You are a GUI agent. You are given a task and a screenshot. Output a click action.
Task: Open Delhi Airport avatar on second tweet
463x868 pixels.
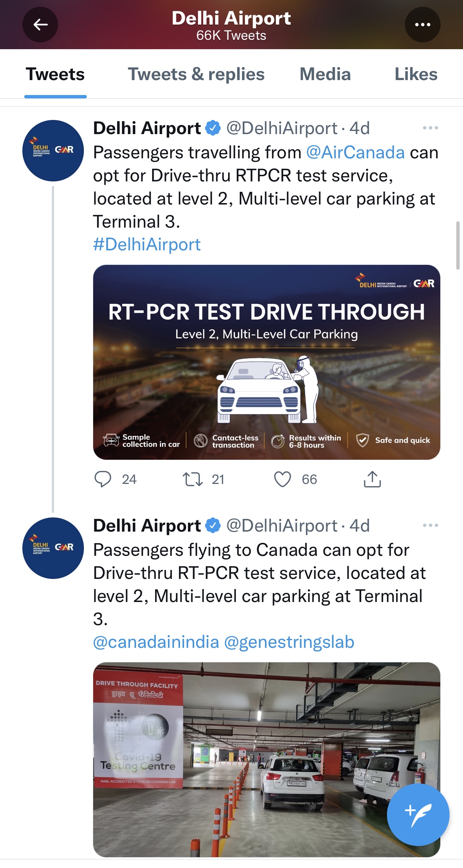[x=53, y=548]
